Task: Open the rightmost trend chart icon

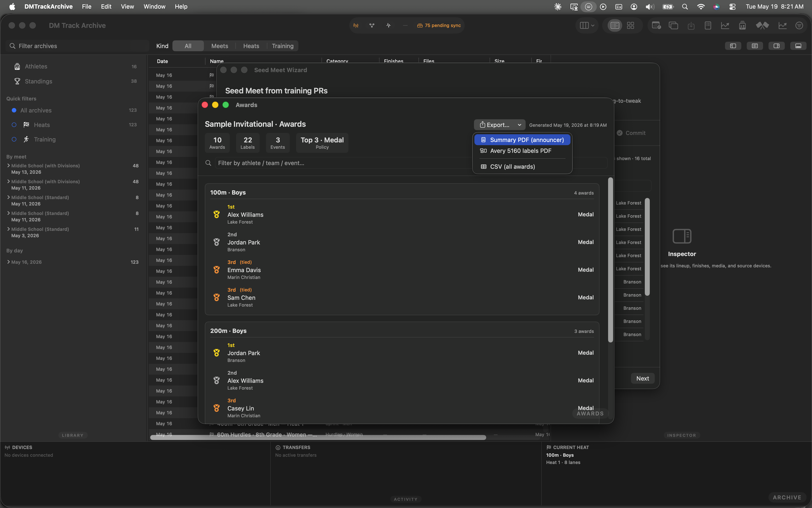Action: (783, 26)
